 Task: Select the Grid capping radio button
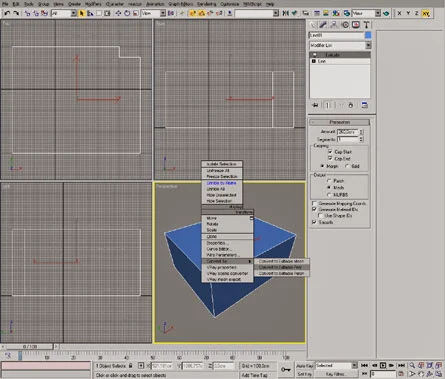tap(347, 166)
